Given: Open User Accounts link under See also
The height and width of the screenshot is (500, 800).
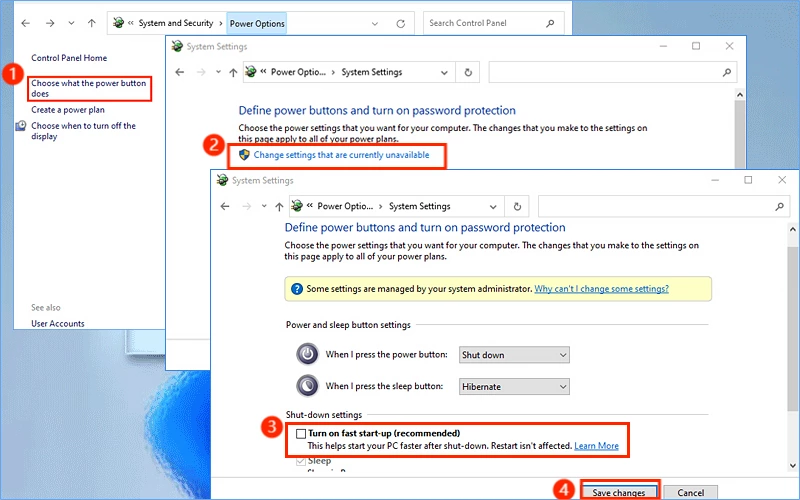Looking at the screenshot, I should coord(58,323).
